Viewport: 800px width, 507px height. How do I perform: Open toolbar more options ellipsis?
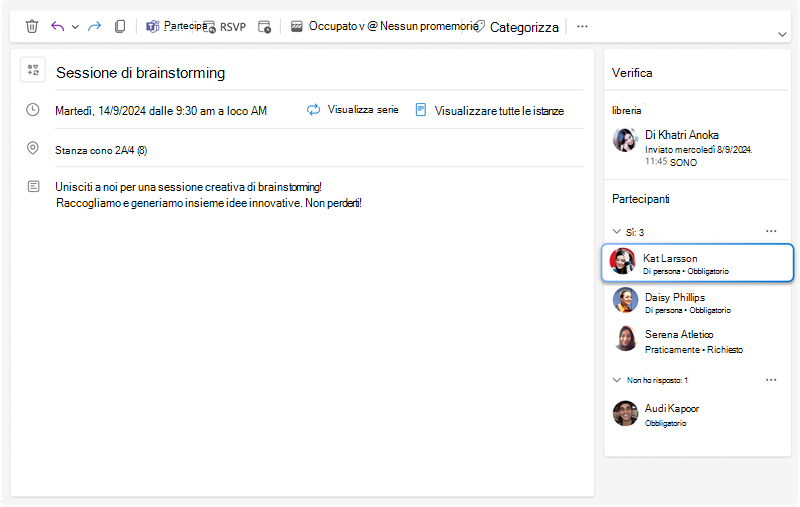pos(582,27)
